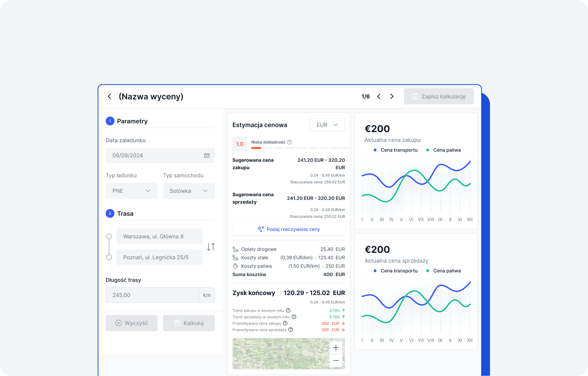Image resolution: width=588 pixels, height=376 pixels.
Task: Click the back arrow beside Nazwa wyceny
Action: (110, 96)
